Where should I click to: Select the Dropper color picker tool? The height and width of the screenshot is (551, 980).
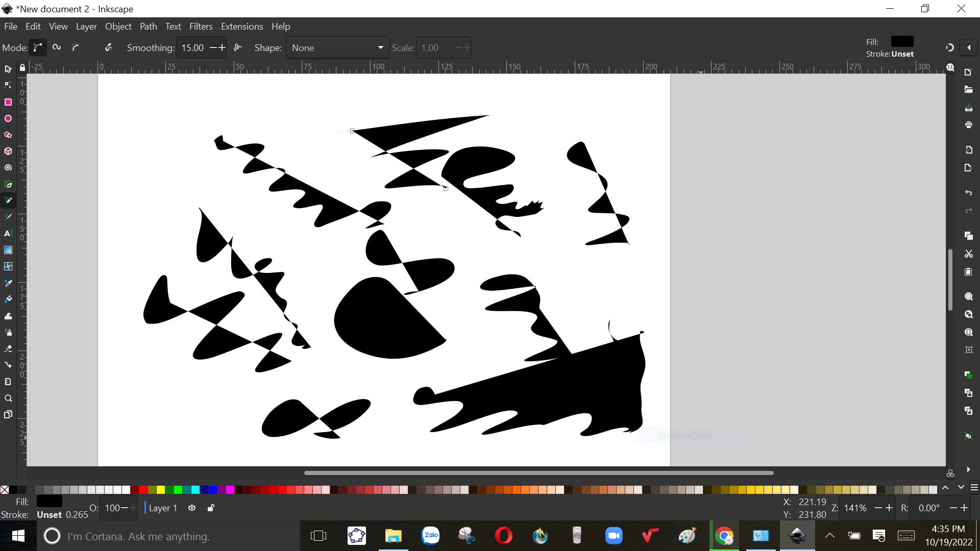click(x=8, y=283)
